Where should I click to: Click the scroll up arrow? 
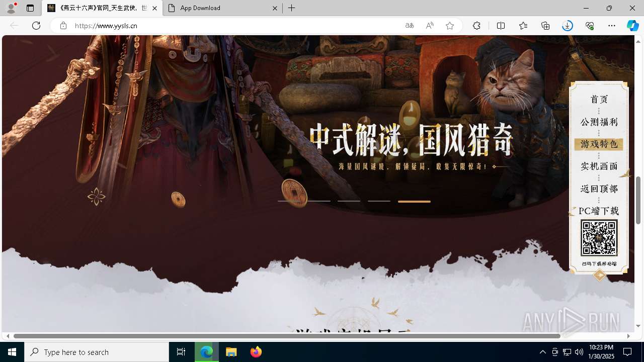[x=638, y=41]
